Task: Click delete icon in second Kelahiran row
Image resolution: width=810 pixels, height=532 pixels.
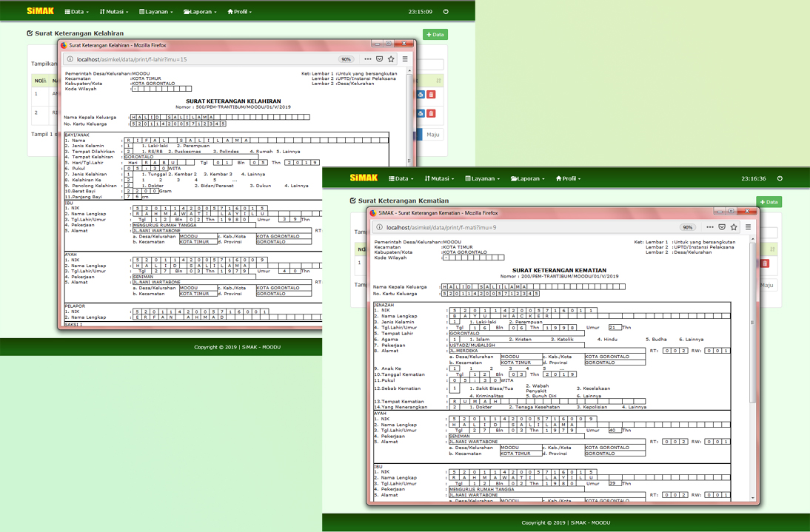Action: (431, 113)
